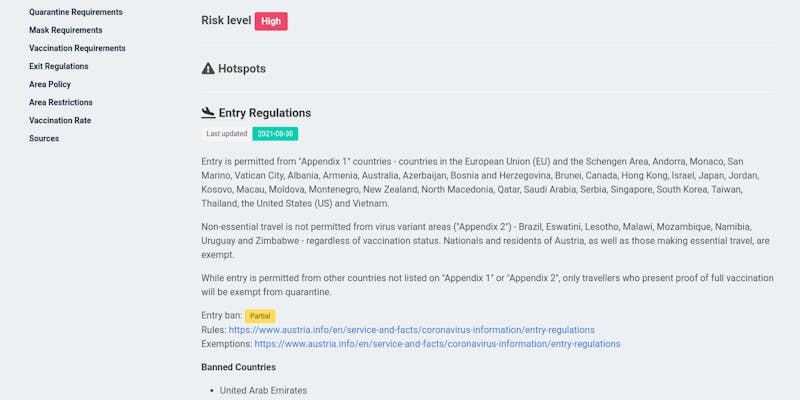Screen dimensions: 800x400
Task: Jump to Exit Regulations section
Action: [59, 66]
